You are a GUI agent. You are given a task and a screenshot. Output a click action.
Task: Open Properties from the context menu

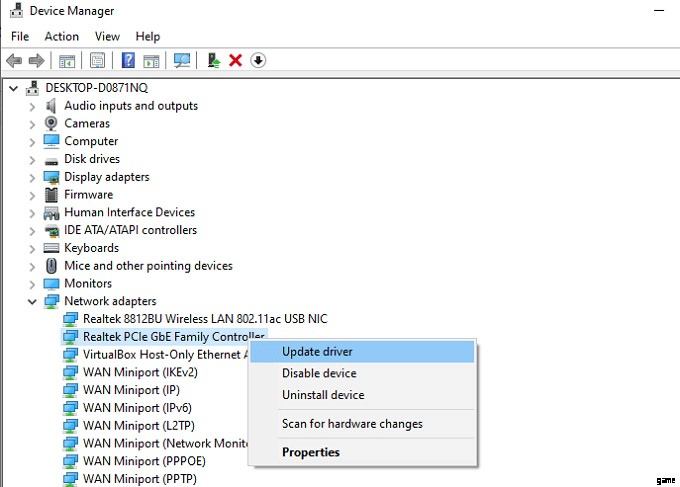(x=310, y=452)
